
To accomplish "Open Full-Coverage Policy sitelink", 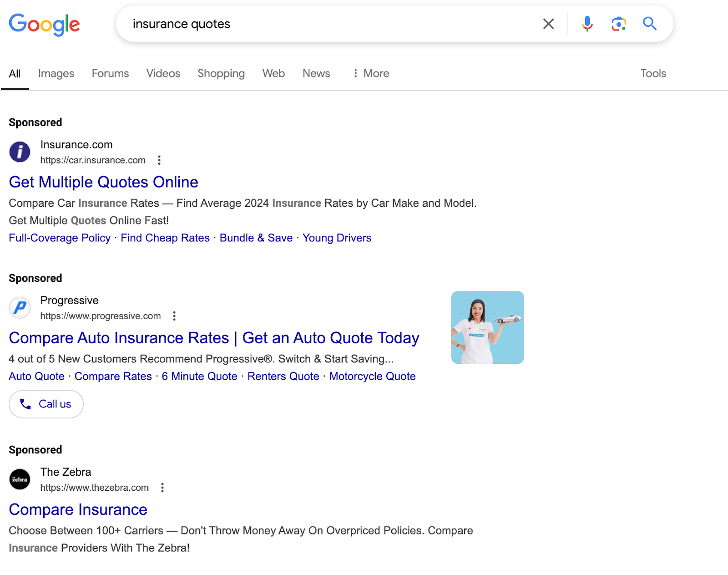I will pos(60,238).
